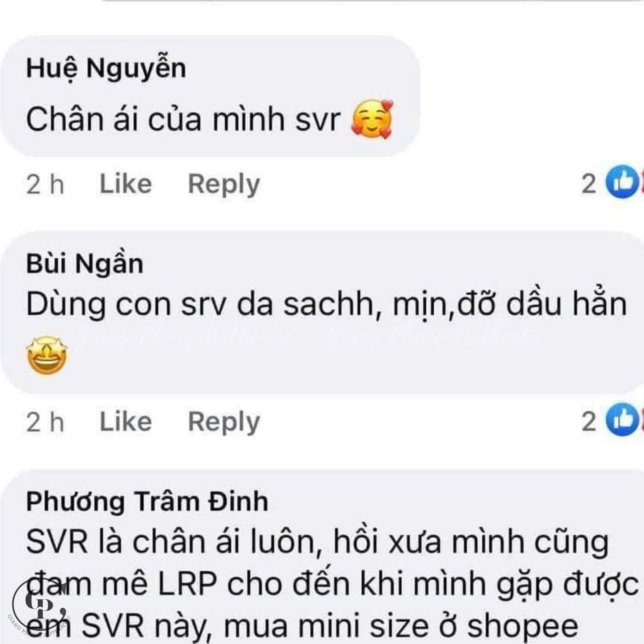
Task: Open Phương Trâm Đinh's profile name
Action: coord(147,502)
